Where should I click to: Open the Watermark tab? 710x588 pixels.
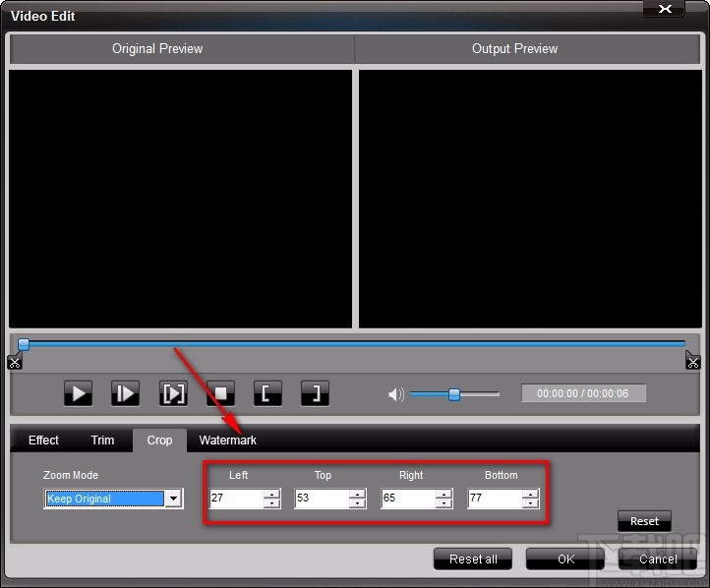228,440
